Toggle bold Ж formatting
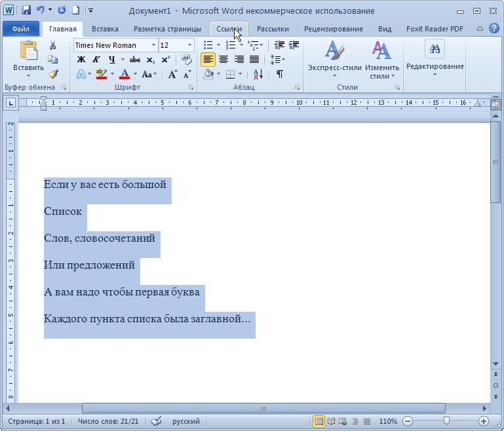 [x=81, y=60]
